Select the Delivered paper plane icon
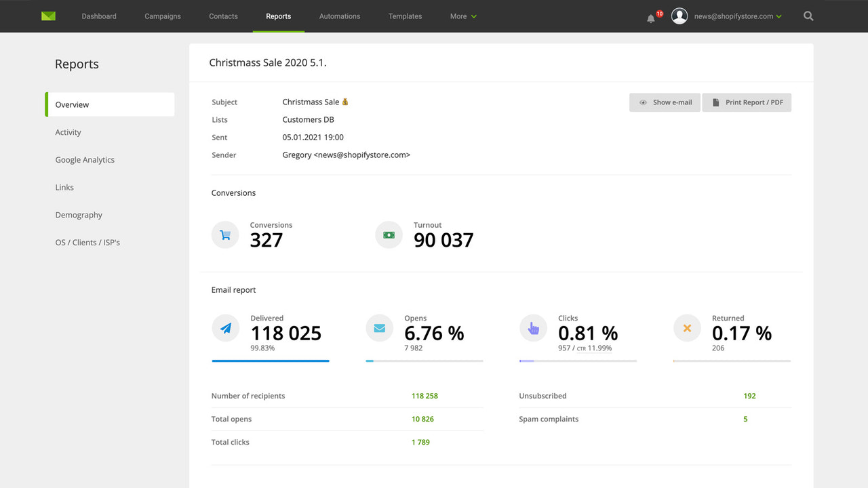The height and width of the screenshot is (488, 868). (x=225, y=328)
